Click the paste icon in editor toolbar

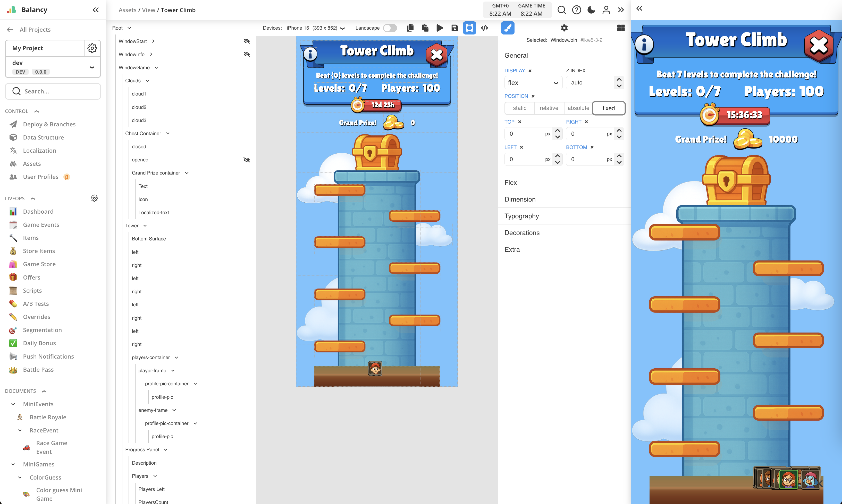(x=425, y=28)
